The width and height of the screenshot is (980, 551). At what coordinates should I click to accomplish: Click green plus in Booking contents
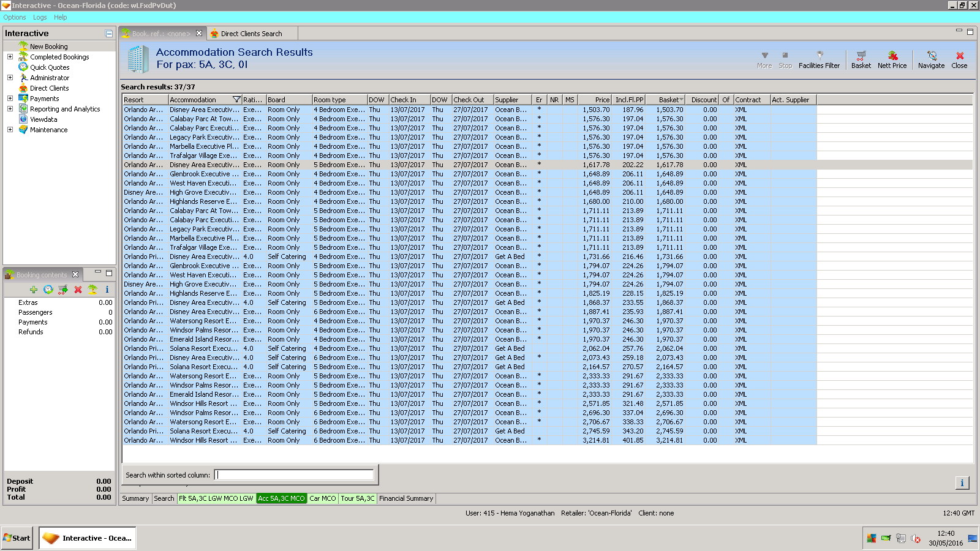coord(34,290)
